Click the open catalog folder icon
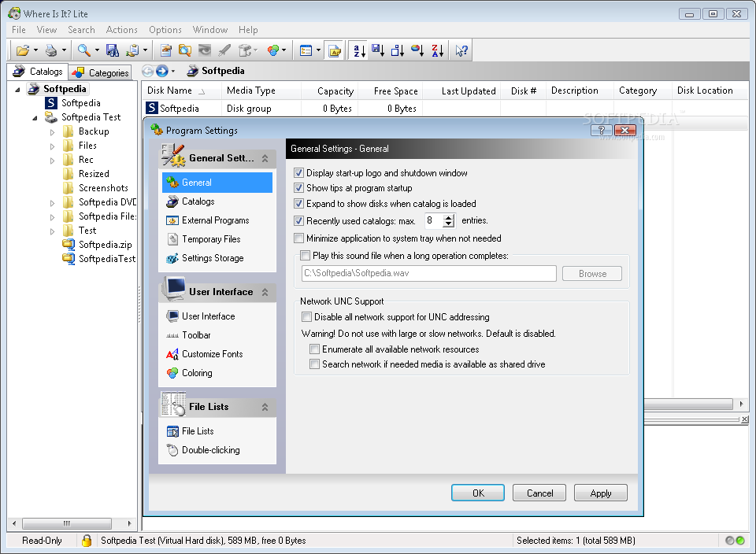The image size is (756, 554). (22, 50)
